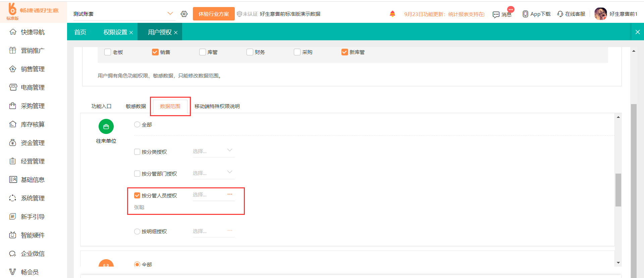
Task: Expand the 测试账套 account dropdown
Action: click(170, 14)
